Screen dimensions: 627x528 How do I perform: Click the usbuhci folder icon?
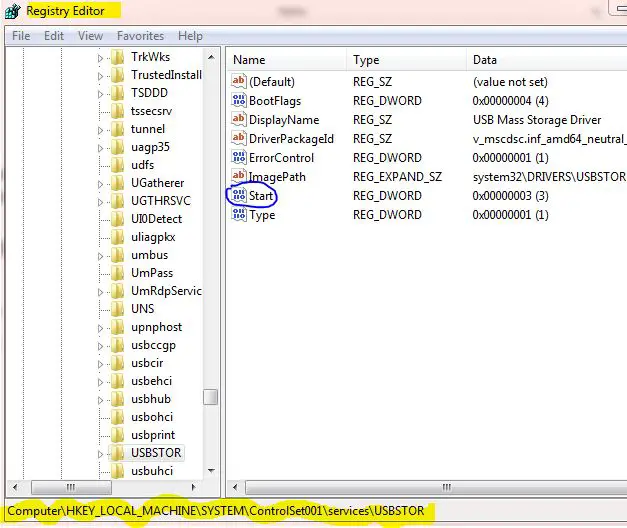coord(118,471)
